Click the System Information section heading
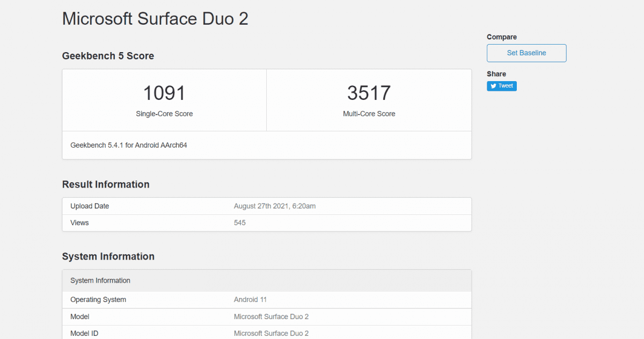 point(108,256)
